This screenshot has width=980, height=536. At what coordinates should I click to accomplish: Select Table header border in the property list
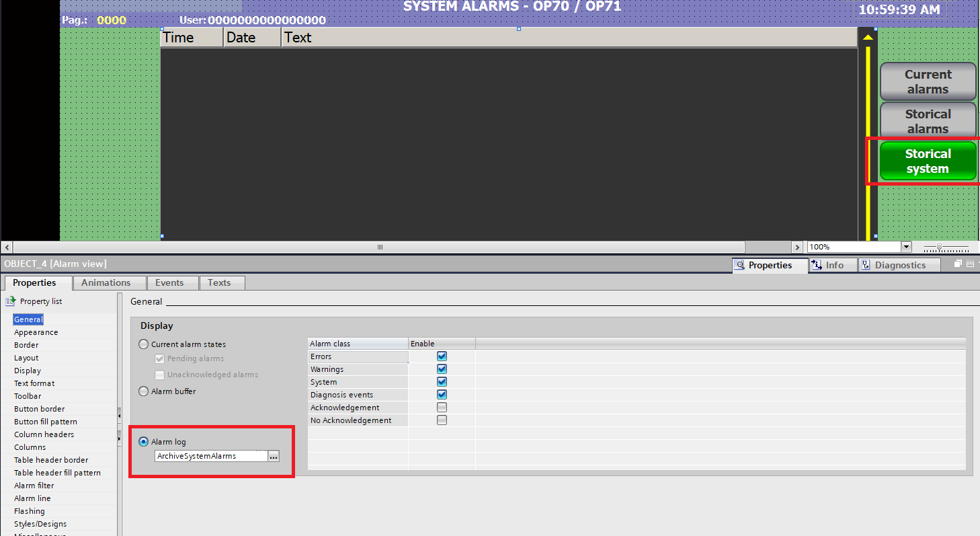[x=51, y=460]
